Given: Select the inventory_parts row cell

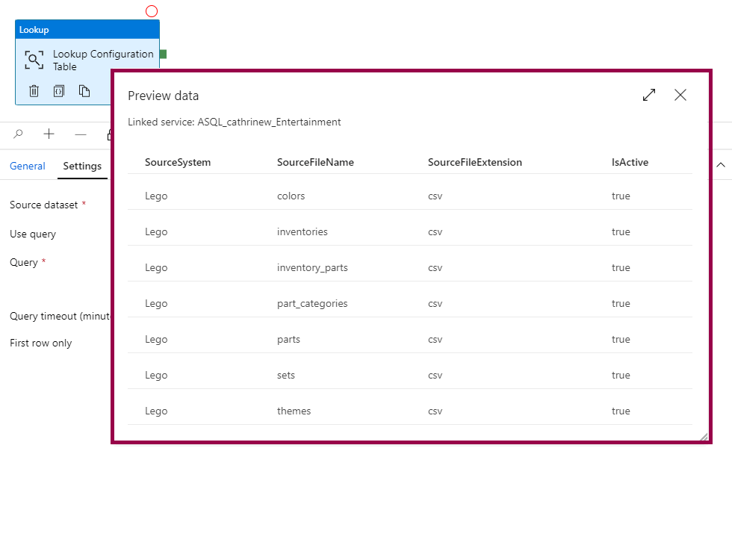Looking at the screenshot, I should pyautogui.click(x=312, y=267).
